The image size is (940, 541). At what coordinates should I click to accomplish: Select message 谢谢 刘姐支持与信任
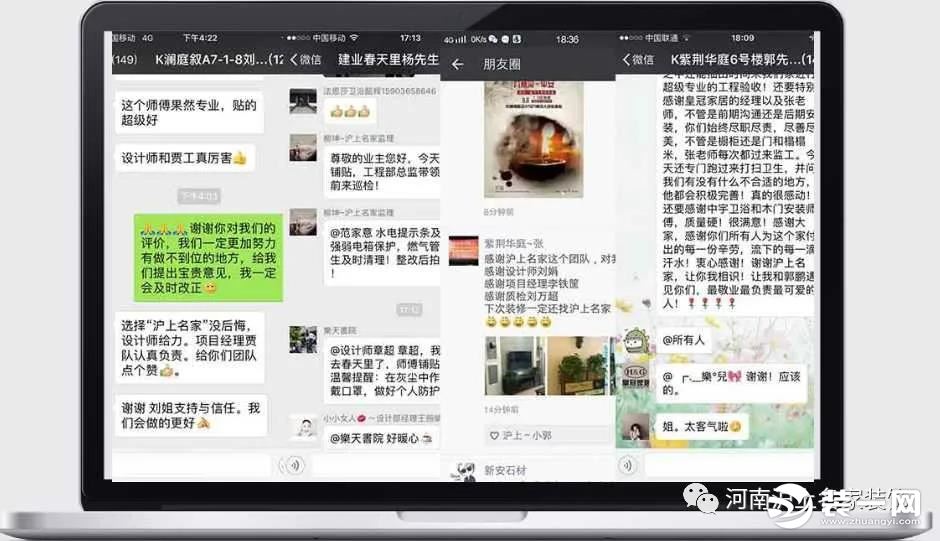192,416
